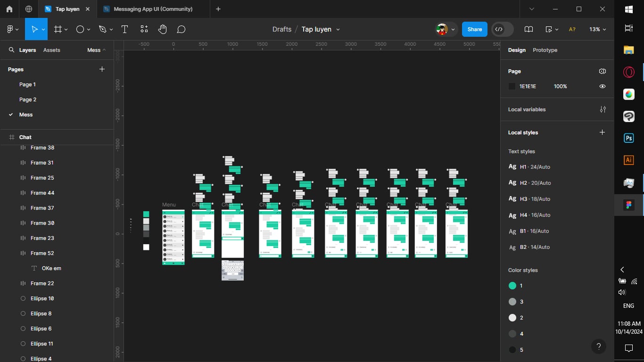Open Illustrator from the taskbar
Image resolution: width=644 pixels, height=362 pixels.
[x=629, y=160]
